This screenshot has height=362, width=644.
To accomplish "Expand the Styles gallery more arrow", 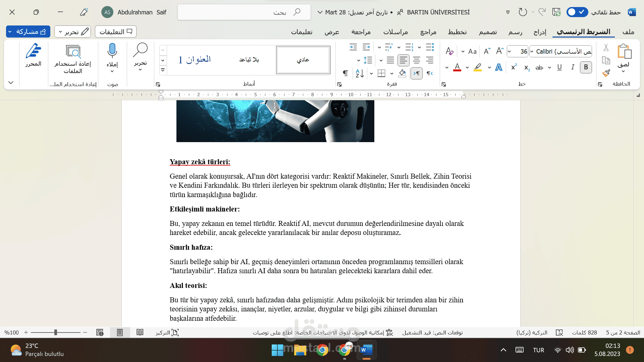I will click(163, 70).
